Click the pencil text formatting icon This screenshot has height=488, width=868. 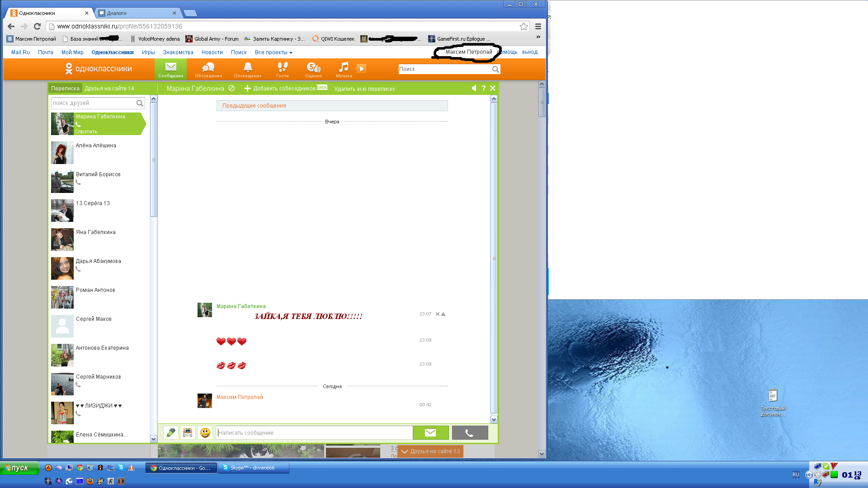(x=170, y=432)
